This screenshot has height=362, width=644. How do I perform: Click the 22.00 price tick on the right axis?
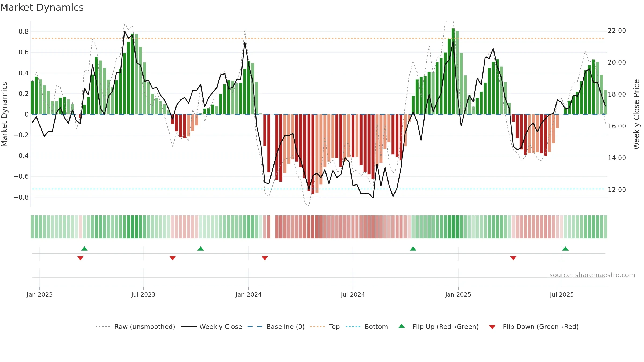click(617, 31)
